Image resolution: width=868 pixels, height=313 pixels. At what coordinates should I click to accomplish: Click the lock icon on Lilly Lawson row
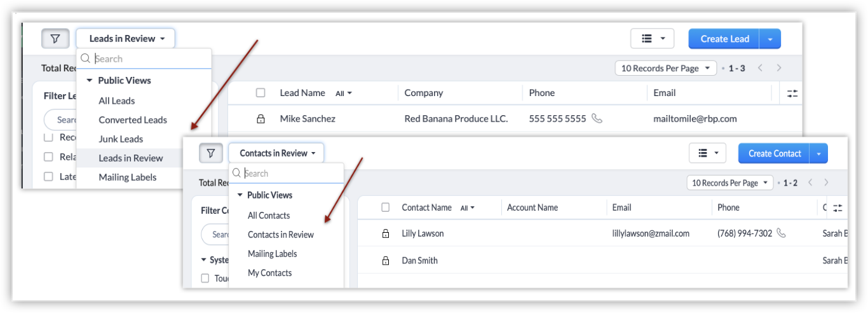pos(386,234)
